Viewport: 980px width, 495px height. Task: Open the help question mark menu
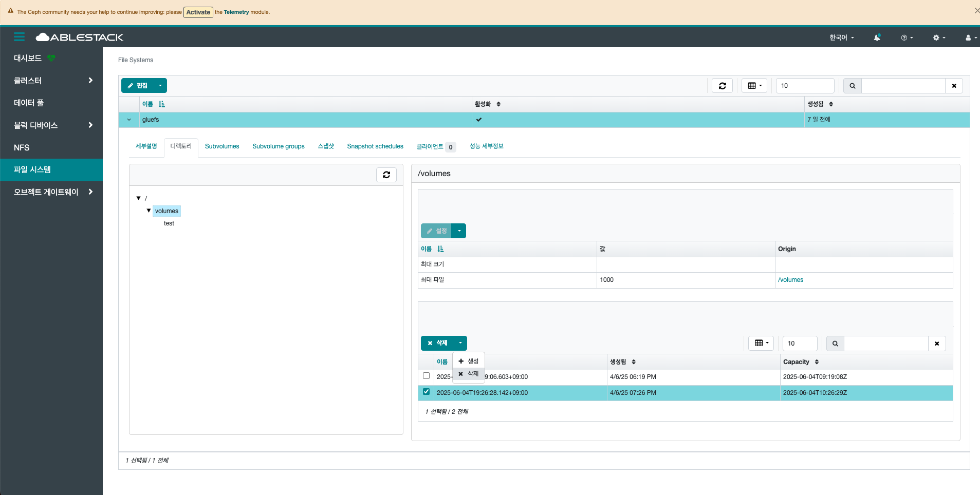907,37
